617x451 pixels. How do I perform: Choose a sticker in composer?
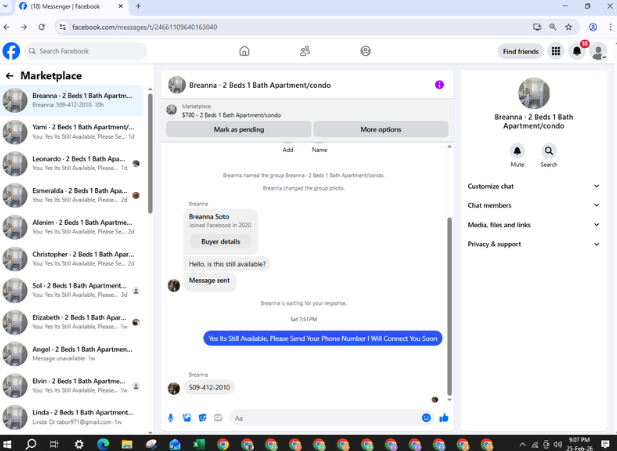tap(202, 418)
